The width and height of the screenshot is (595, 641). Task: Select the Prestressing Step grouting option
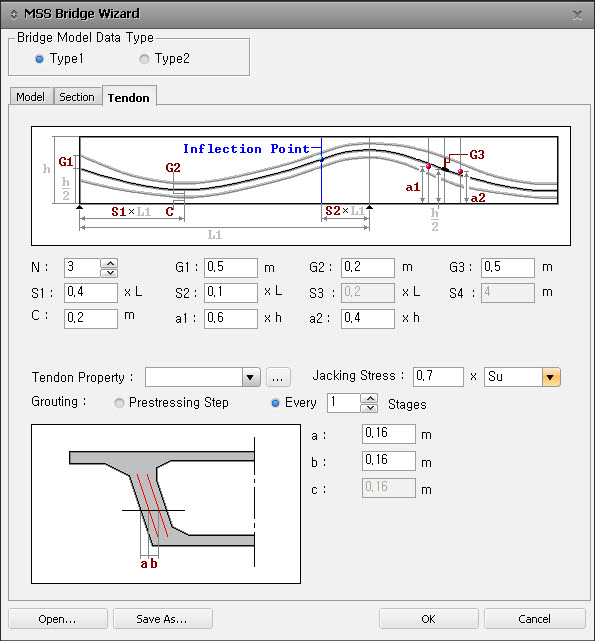(119, 403)
